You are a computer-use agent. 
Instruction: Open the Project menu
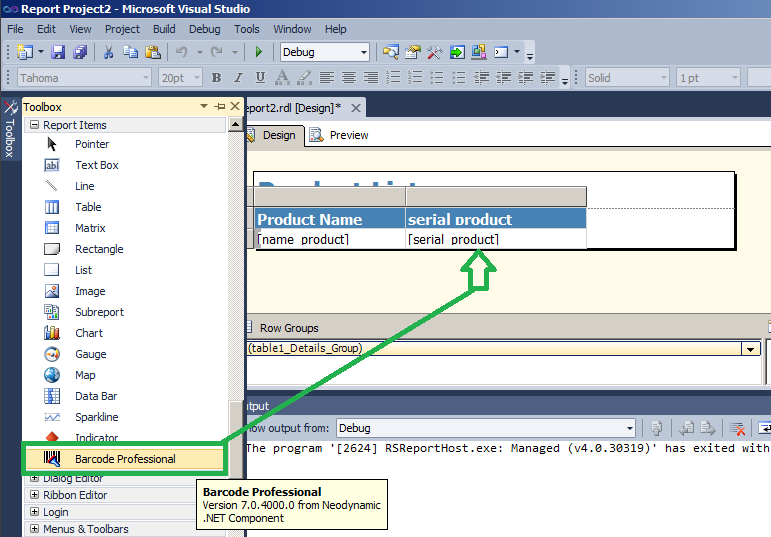coord(122,29)
